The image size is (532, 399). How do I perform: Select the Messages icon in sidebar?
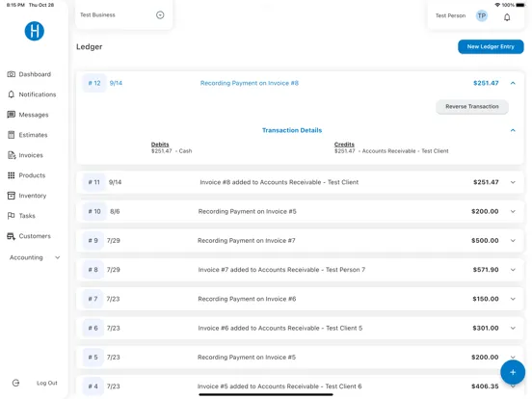tap(12, 115)
